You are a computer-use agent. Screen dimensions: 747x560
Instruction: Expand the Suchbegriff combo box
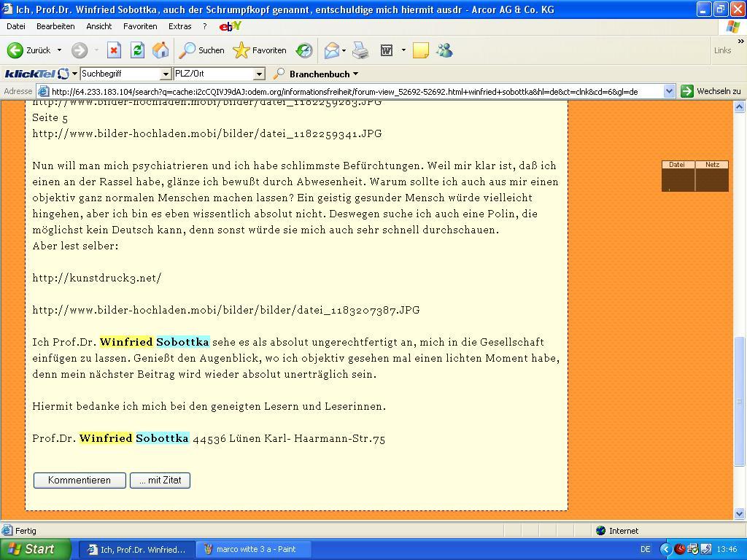click(x=166, y=74)
